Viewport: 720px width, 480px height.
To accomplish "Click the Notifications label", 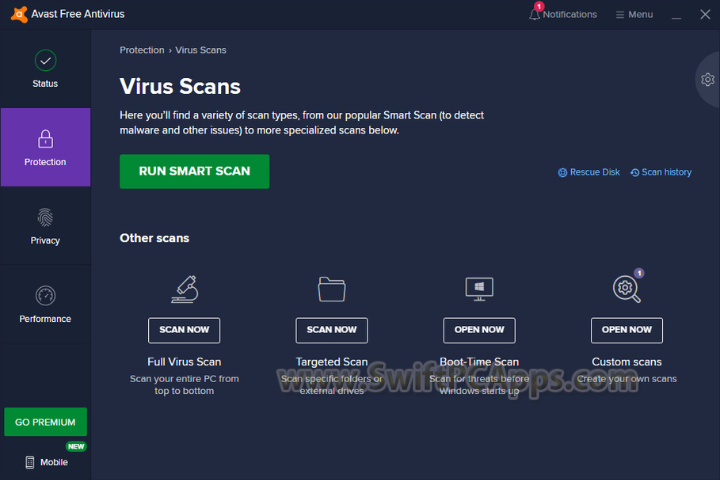I will 570,15.
